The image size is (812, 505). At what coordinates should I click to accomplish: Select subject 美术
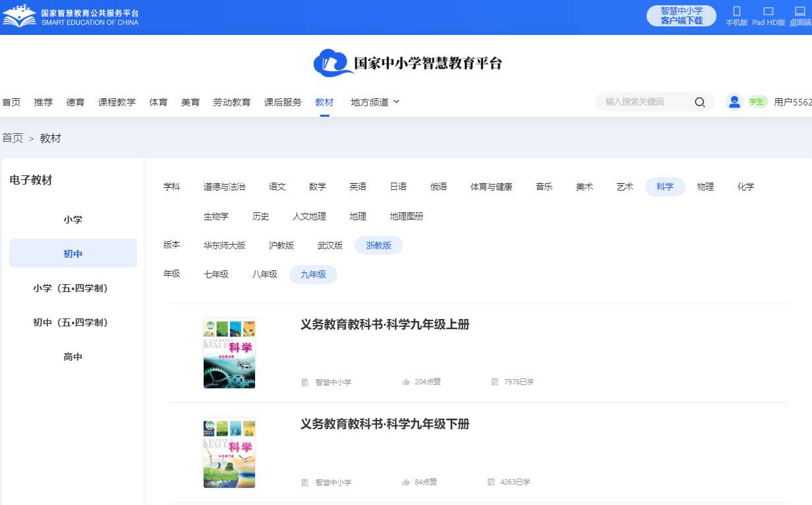(585, 187)
